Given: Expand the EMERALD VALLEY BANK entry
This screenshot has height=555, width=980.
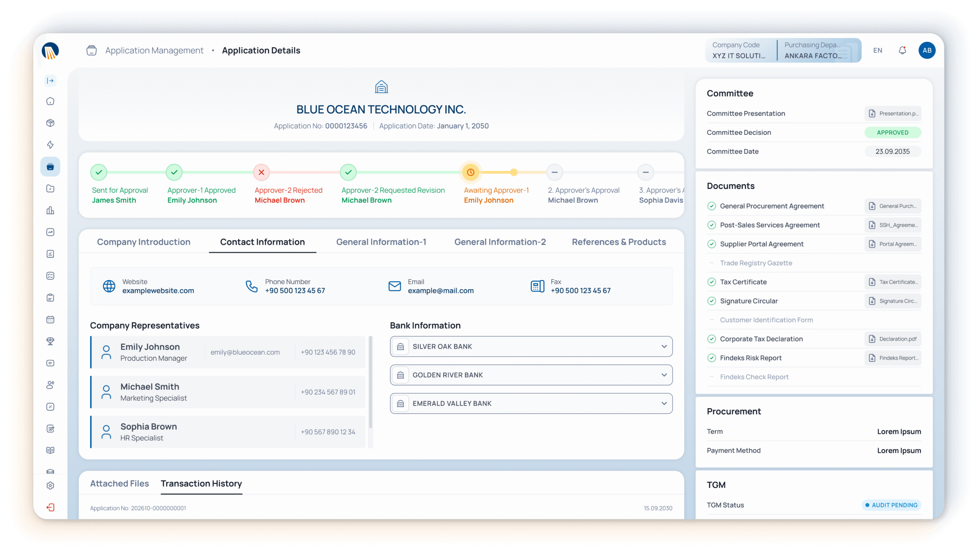Looking at the screenshot, I should pyautogui.click(x=664, y=403).
